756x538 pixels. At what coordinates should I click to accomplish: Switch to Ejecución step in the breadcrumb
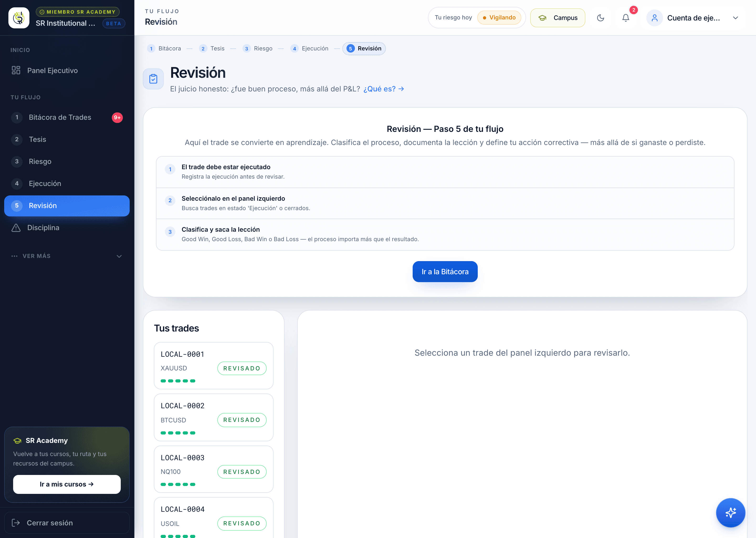(309, 49)
